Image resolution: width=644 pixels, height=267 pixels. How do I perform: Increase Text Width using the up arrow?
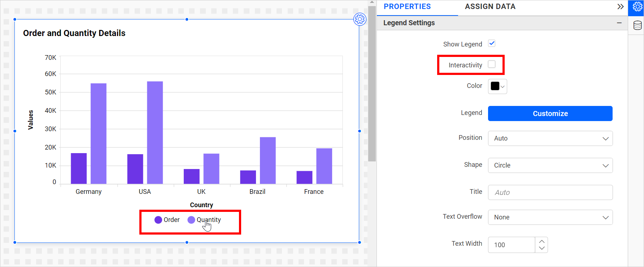pos(541,241)
